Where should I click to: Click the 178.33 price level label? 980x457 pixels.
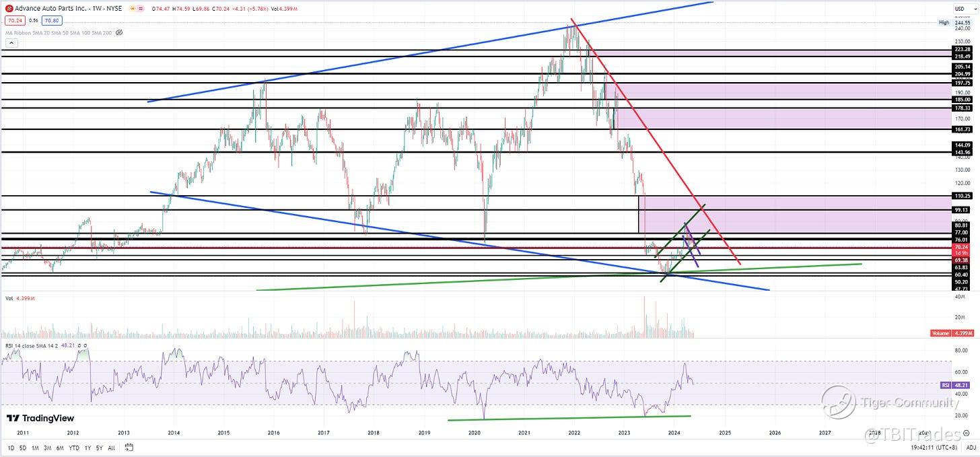pyautogui.click(x=962, y=108)
